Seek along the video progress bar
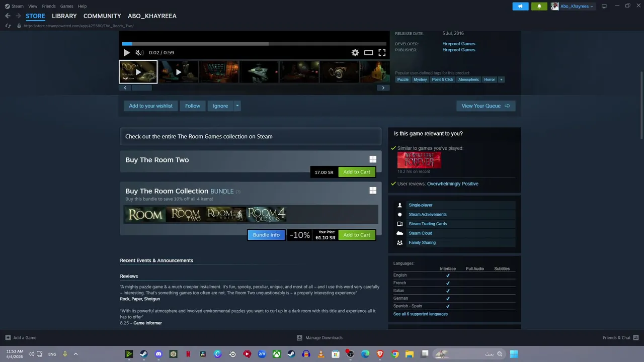644x362 pixels. point(254,44)
